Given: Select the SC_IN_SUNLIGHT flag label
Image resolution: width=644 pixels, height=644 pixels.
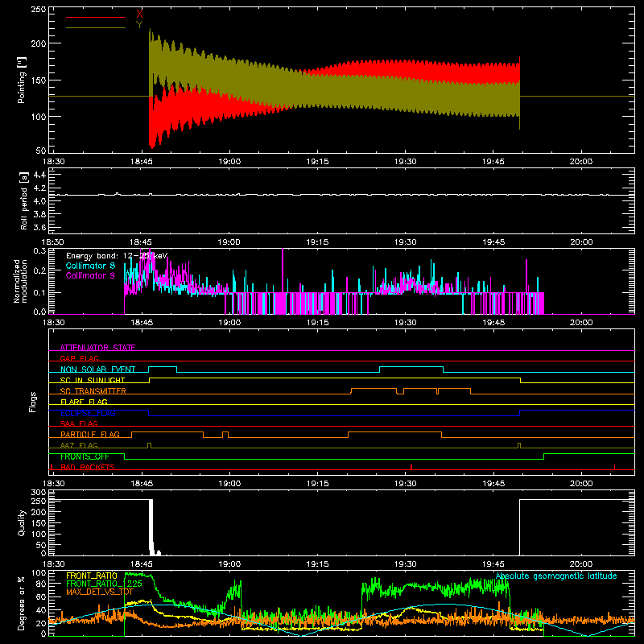Looking at the screenshot, I should tap(93, 380).
